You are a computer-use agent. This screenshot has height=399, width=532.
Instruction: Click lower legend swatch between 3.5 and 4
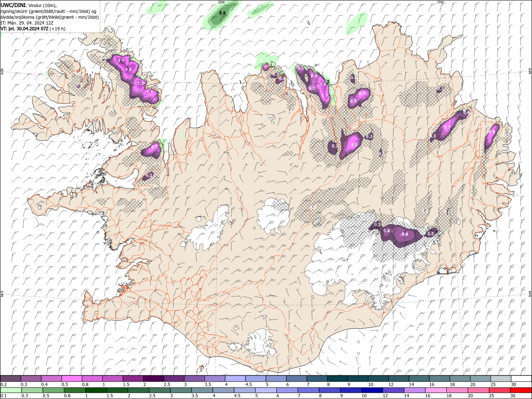point(202,390)
